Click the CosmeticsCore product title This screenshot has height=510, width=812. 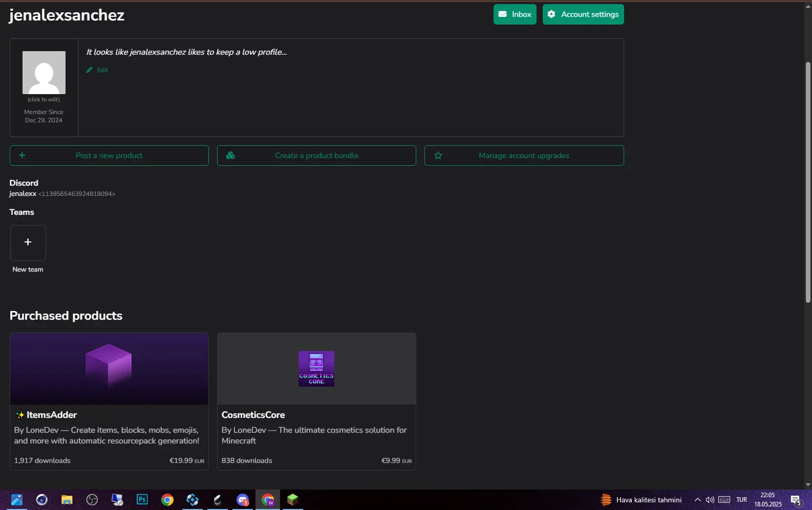(253, 415)
